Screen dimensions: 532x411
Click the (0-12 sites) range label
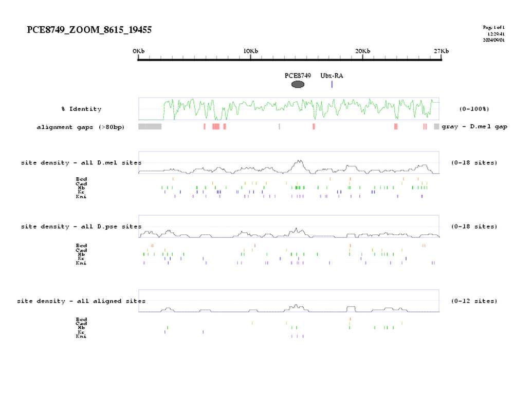[x=474, y=301]
